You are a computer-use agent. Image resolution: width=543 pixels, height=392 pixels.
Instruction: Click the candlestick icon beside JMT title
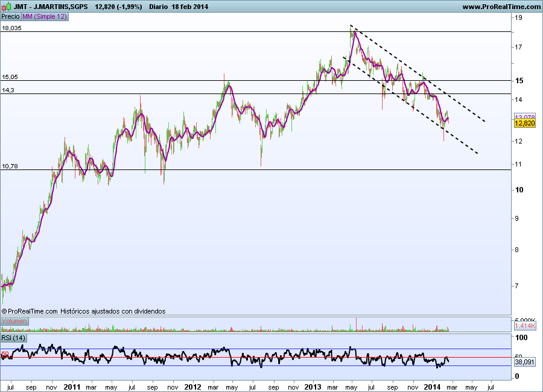[x=6, y=7]
